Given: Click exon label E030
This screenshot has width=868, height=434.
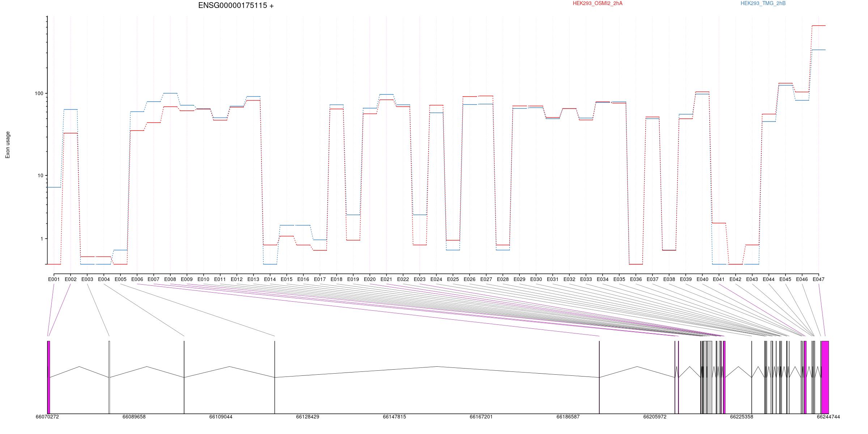Looking at the screenshot, I should [536, 279].
